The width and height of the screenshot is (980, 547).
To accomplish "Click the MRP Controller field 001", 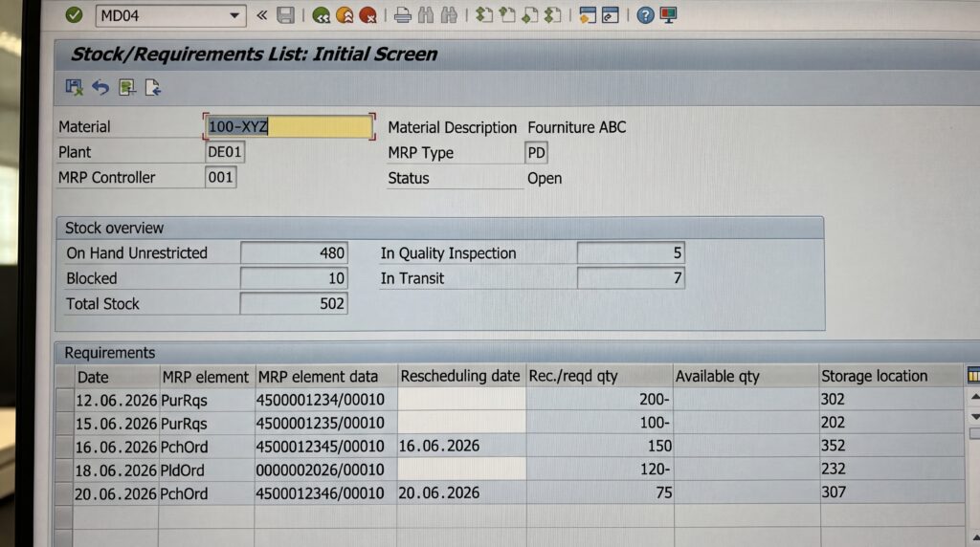I will [x=221, y=177].
